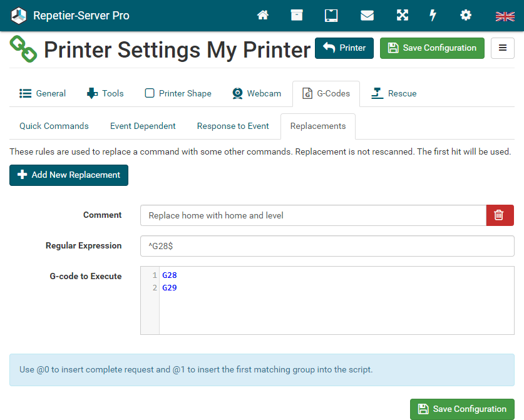
Task: Open the archive box icon
Action: click(x=297, y=16)
